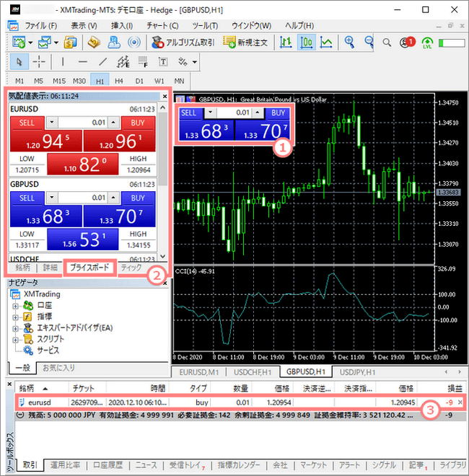
Task: Decrease chart panel lot volume arrow
Action: [x=210, y=113]
